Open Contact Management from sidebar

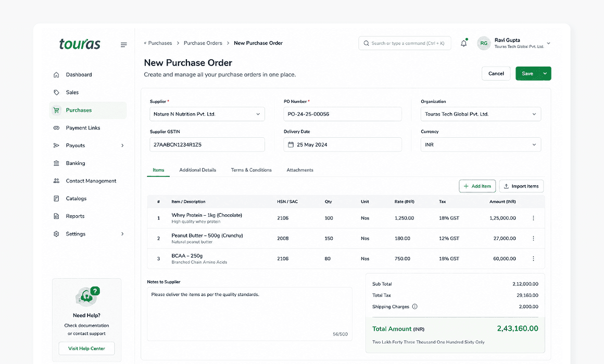[88, 181]
